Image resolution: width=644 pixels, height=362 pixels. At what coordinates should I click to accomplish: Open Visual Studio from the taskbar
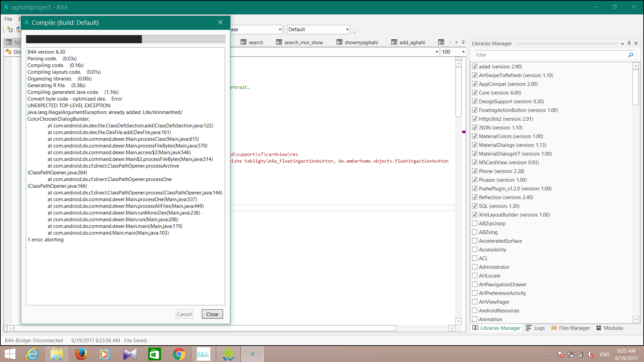coord(130,354)
